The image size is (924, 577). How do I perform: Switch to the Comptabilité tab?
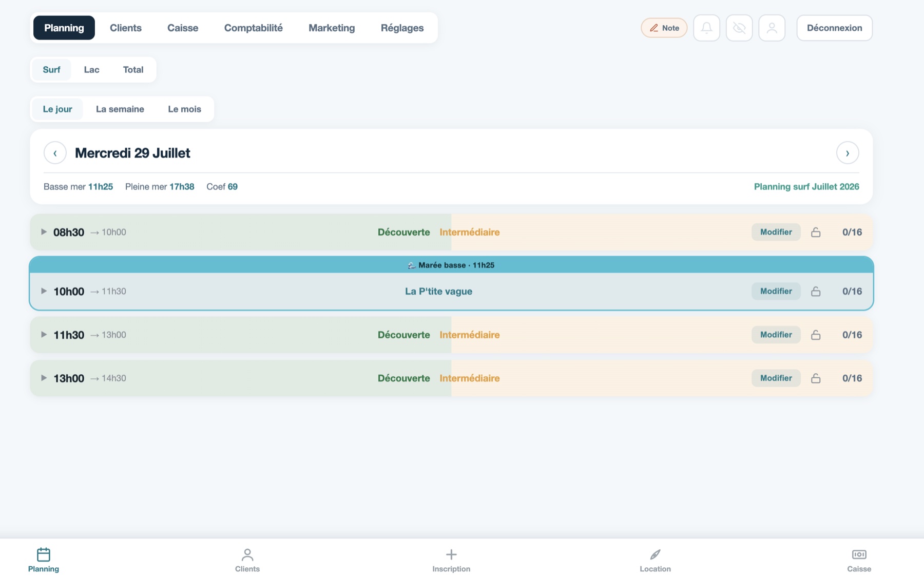(x=254, y=28)
